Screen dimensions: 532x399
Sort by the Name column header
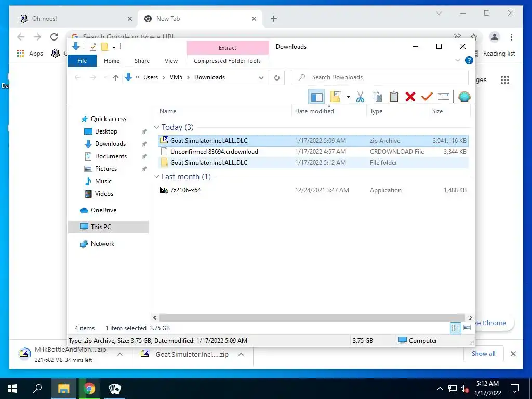point(223,111)
